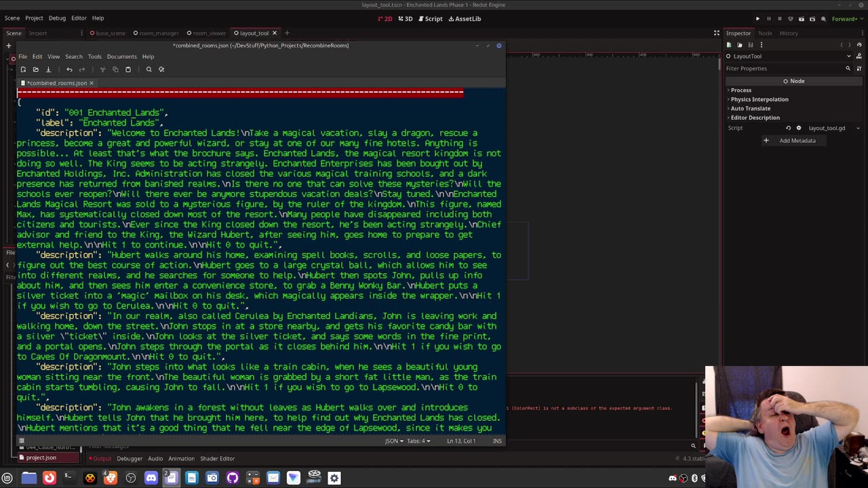Open the Output bottom panel
Screen dimensions: 868x488
tap(100, 459)
